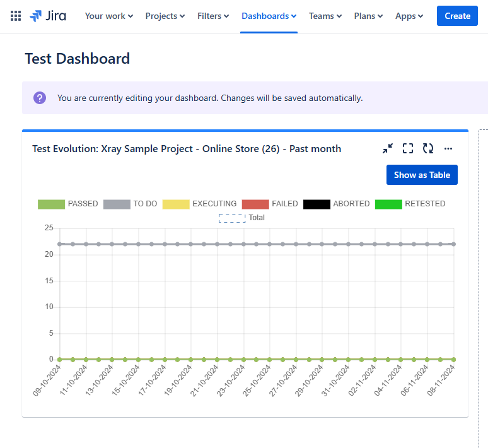Minimize the Test Evolution gadget
Image resolution: width=488 pixels, height=448 pixels.
coord(388,148)
